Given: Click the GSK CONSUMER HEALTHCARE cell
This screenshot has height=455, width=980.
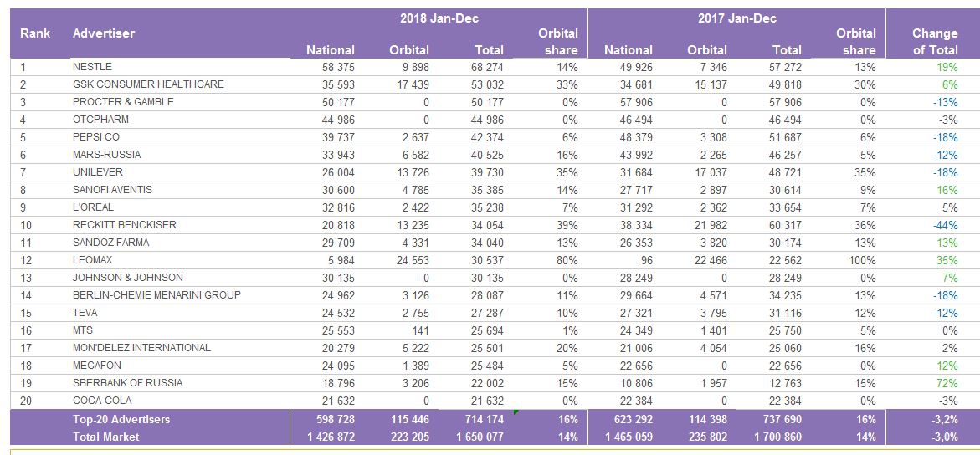Looking at the screenshot, I should pos(148,84).
